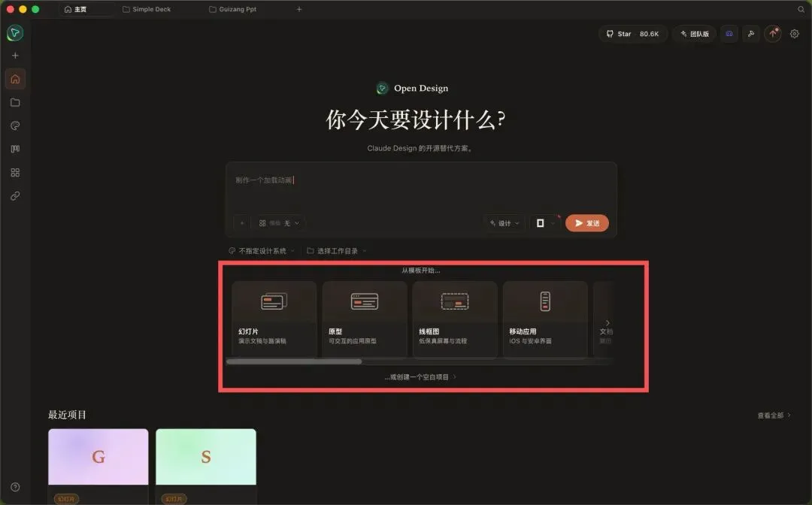Switch to the Simple Deck tab
Image resolution: width=812 pixels, height=505 pixels.
147,9
